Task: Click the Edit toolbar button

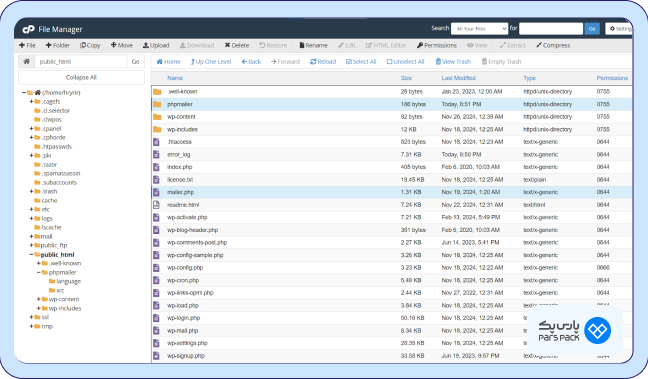Action: 346,45
